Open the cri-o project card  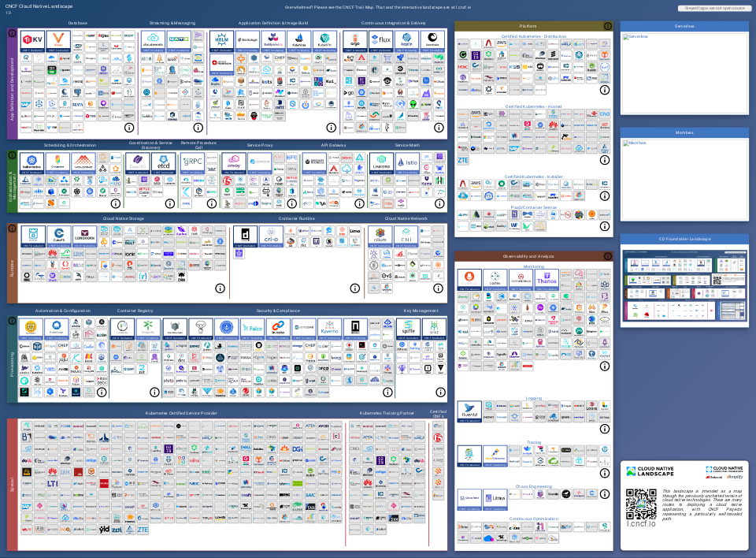(x=272, y=237)
